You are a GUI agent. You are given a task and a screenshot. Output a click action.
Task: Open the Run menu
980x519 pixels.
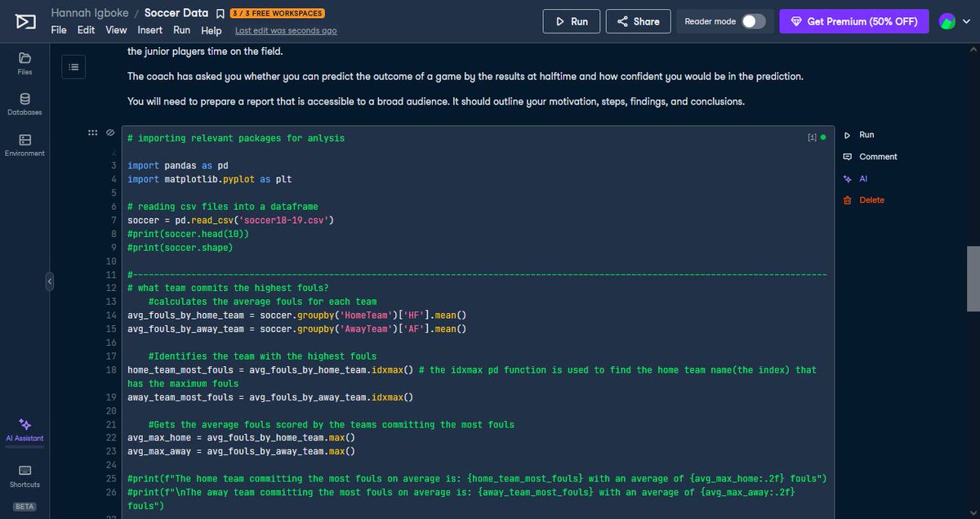[x=181, y=30]
